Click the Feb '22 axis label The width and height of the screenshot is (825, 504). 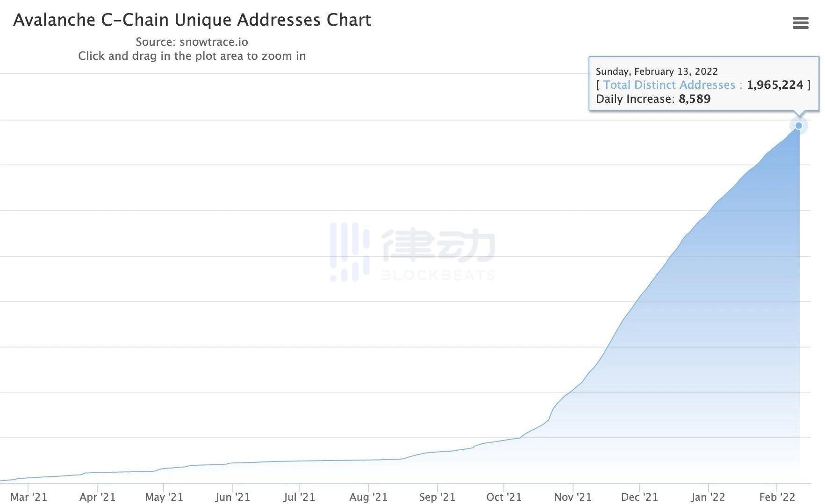pyautogui.click(x=777, y=497)
